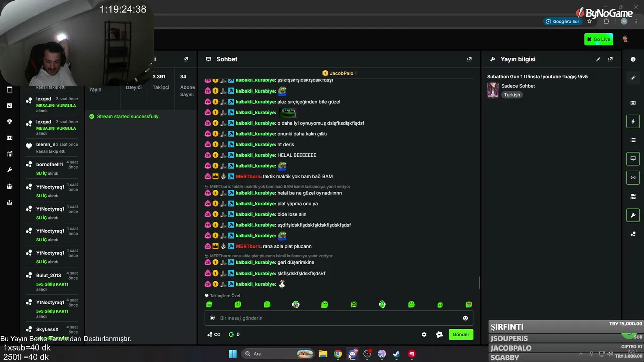Open chat settings gear icon
This screenshot has height=362, width=644.
tap(424, 334)
